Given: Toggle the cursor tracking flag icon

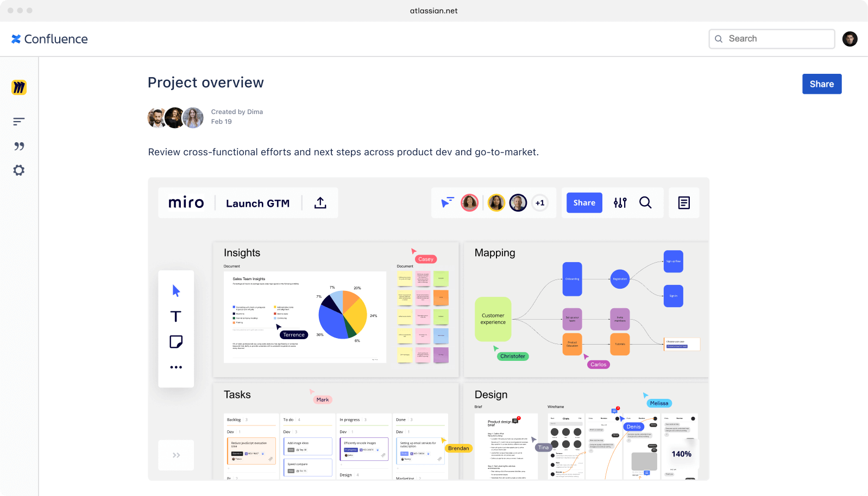Looking at the screenshot, I should tap(448, 202).
